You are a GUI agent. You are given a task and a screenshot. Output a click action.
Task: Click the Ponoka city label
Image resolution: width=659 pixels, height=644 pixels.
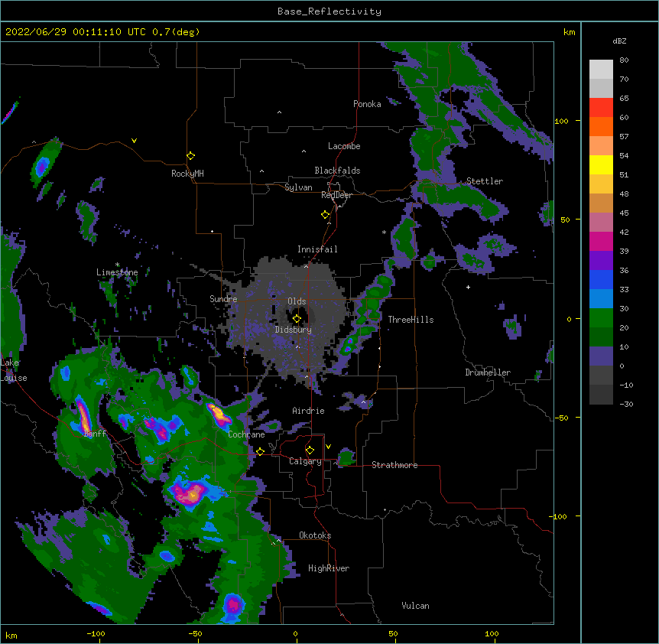point(367,104)
